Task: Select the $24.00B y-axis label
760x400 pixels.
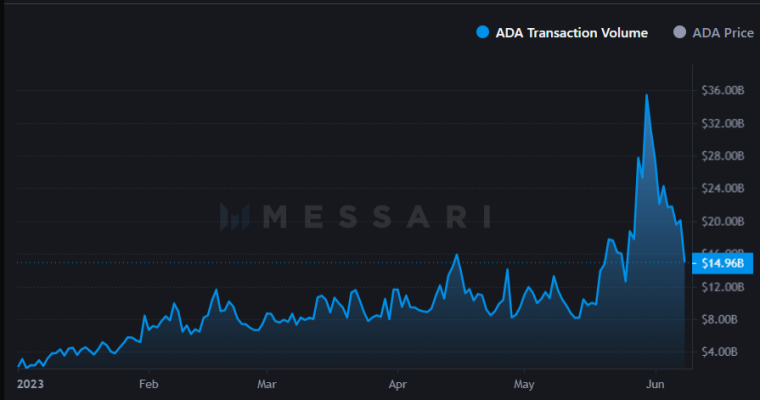Action: click(723, 188)
